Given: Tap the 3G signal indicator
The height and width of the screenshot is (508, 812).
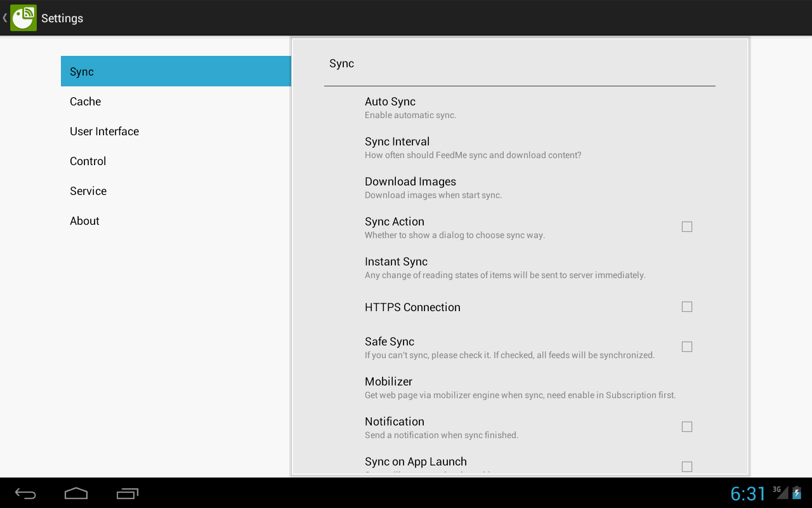Looking at the screenshot, I should point(780,492).
